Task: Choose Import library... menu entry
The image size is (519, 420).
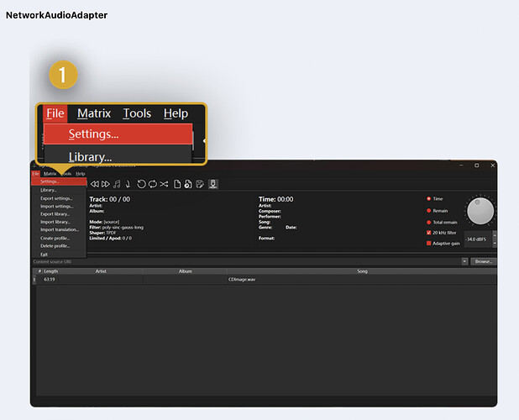Action: tap(59, 222)
